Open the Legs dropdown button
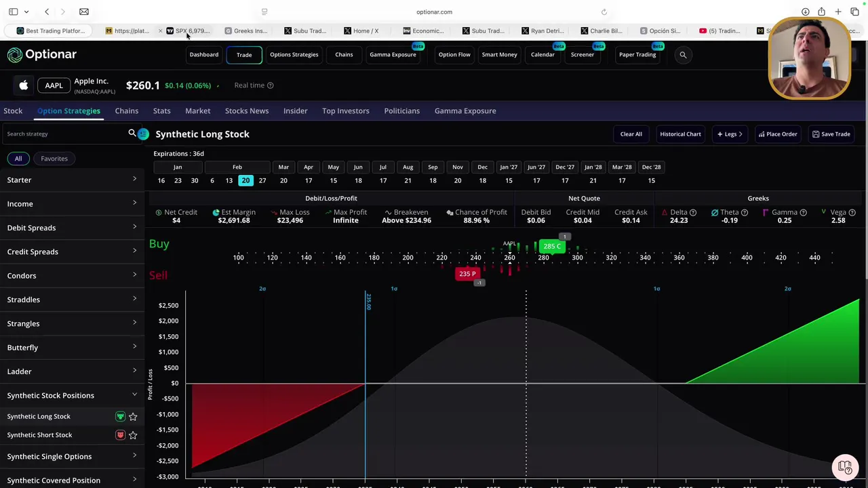868x488 pixels. pos(730,134)
